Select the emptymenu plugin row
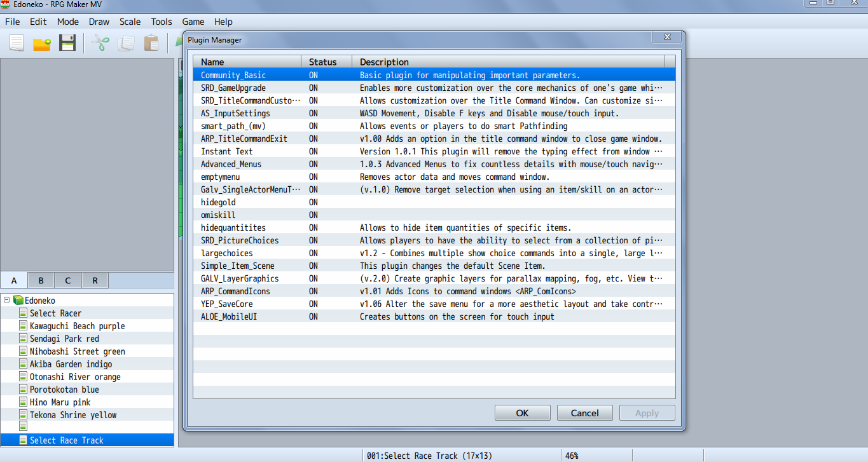Viewport: 868px width, 462px height. (x=434, y=177)
